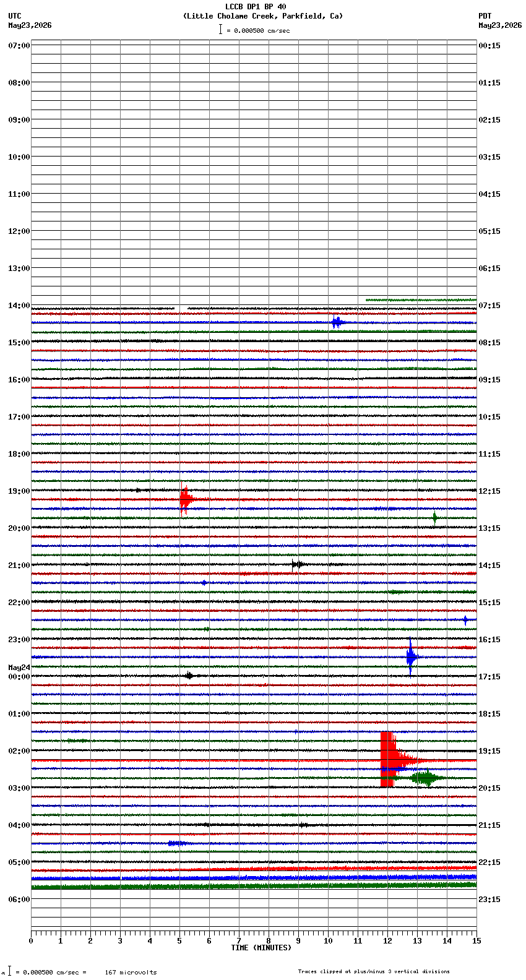Click the small black event on the 00:00 trace
The width and height of the screenshot is (526, 980).
pyautogui.click(x=189, y=676)
